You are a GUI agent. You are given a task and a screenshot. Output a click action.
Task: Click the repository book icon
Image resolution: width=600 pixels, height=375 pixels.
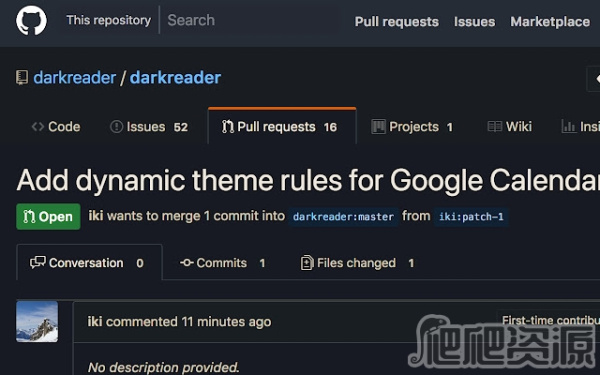tap(22, 77)
